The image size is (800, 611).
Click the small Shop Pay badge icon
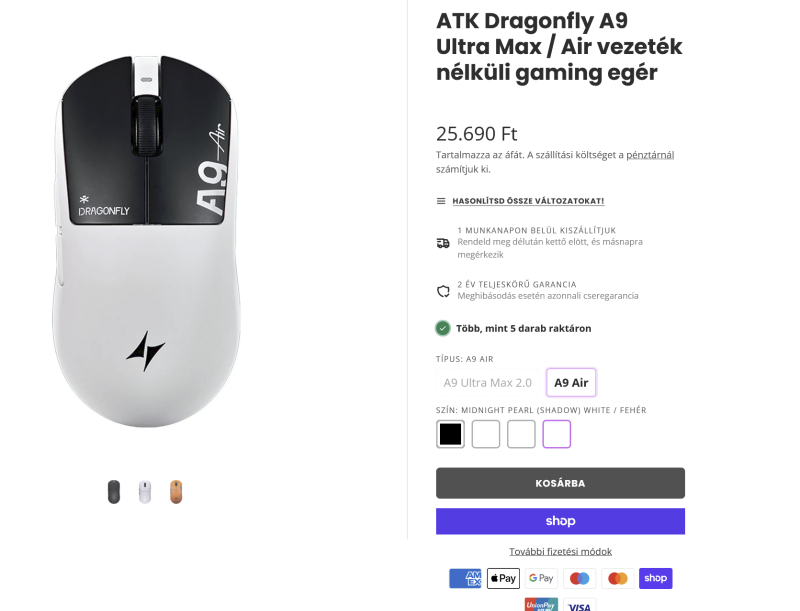655,578
